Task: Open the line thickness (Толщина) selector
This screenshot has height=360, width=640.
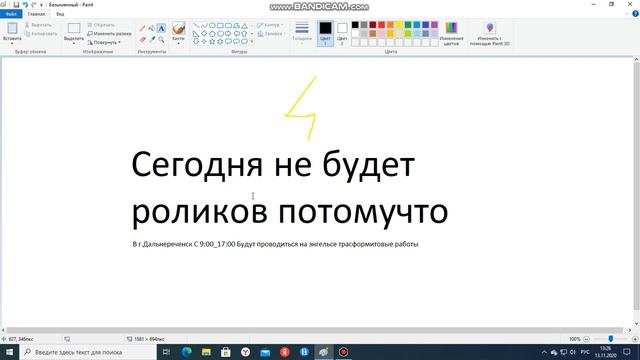Action: (x=302, y=32)
